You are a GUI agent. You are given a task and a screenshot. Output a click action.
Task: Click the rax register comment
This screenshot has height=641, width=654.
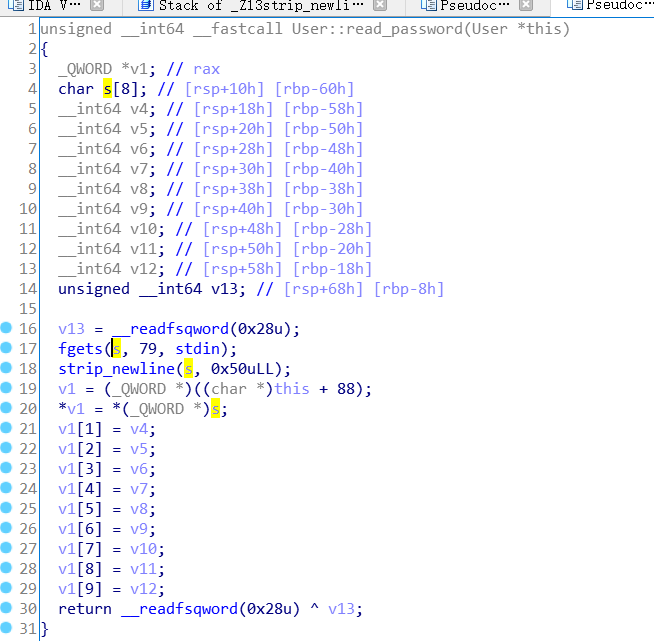(x=206, y=69)
